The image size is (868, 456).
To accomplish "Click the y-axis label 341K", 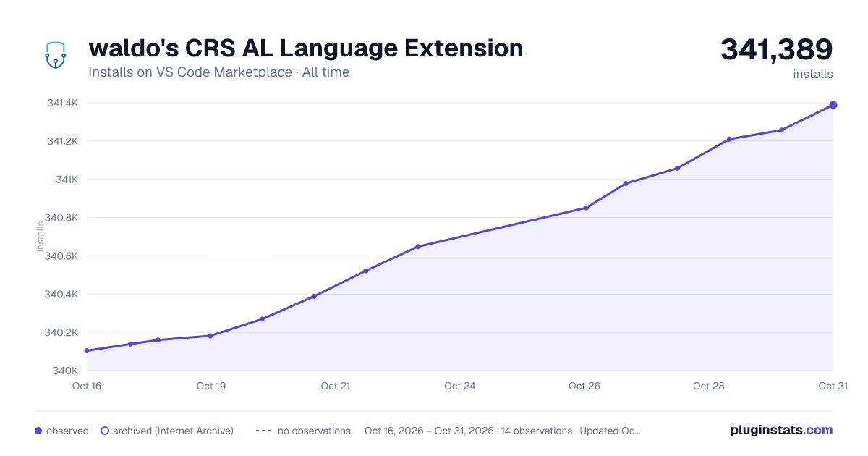I will (x=68, y=180).
